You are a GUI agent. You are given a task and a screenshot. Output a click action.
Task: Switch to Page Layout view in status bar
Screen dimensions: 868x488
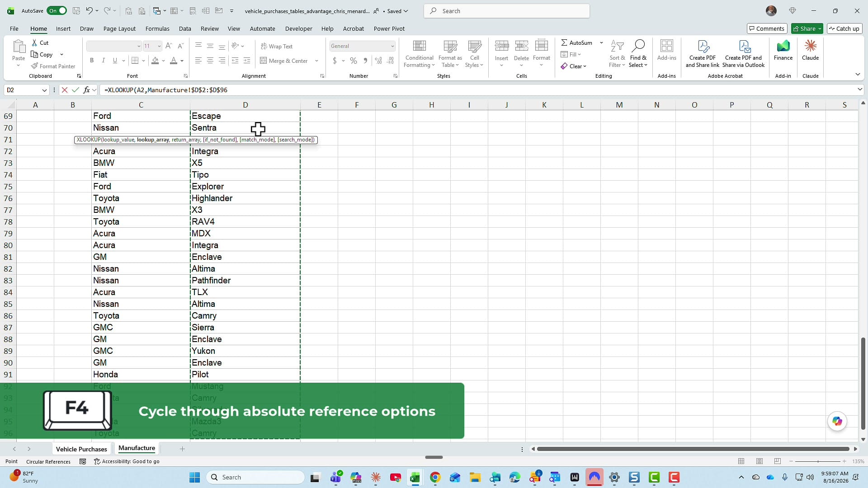pyautogui.click(x=759, y=461)
